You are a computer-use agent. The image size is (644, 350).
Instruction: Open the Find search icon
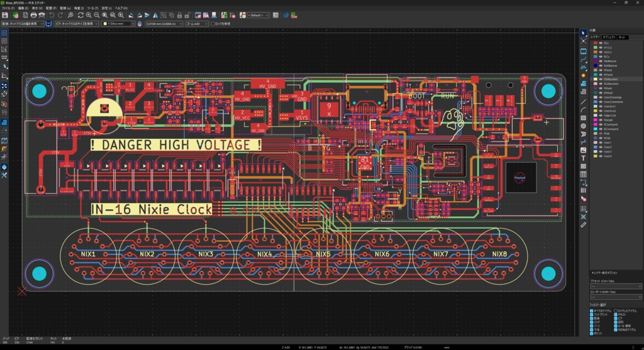(x=70, y=15)
